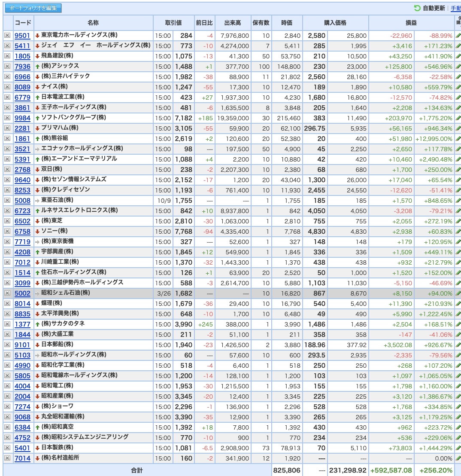Remove row 9501 with its X icon
The height and width of the screenshot is (476, 461).
7,36
